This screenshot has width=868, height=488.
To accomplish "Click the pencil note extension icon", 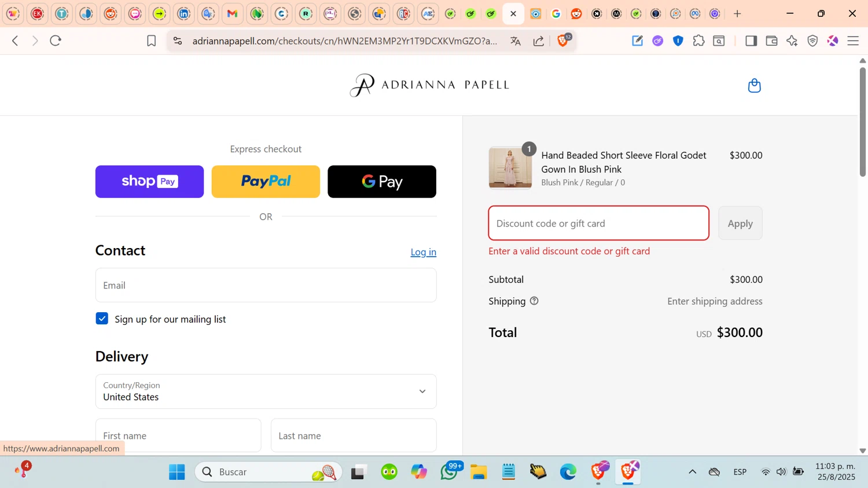I will 637,40.
